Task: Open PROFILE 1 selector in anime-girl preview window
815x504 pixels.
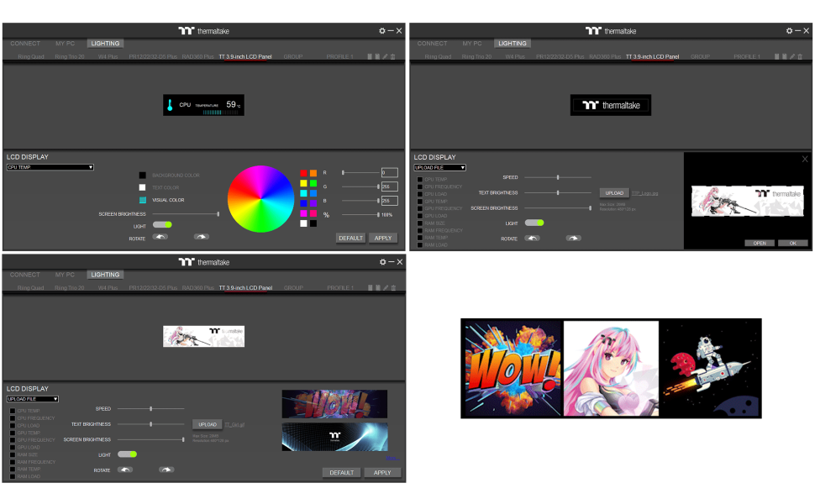Action: pos(340,288)
